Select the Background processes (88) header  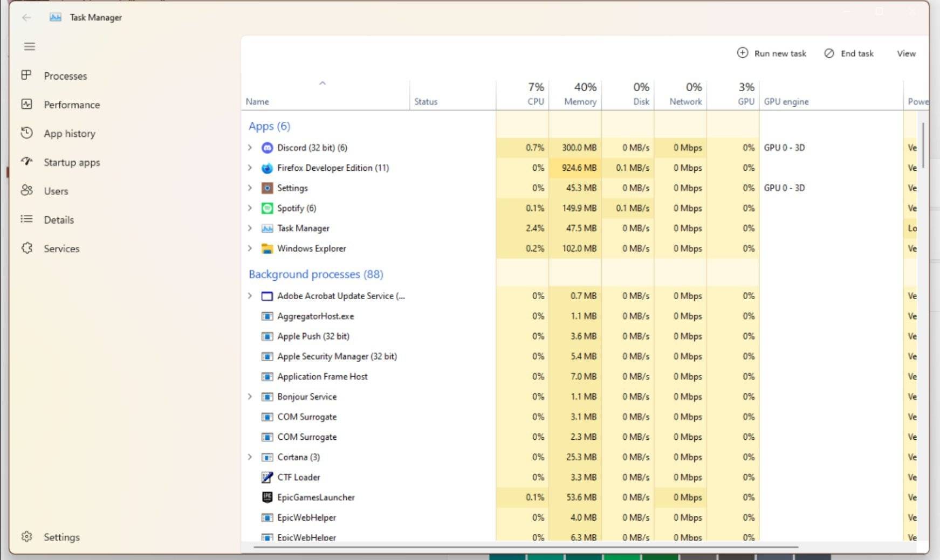coord(316,274)
